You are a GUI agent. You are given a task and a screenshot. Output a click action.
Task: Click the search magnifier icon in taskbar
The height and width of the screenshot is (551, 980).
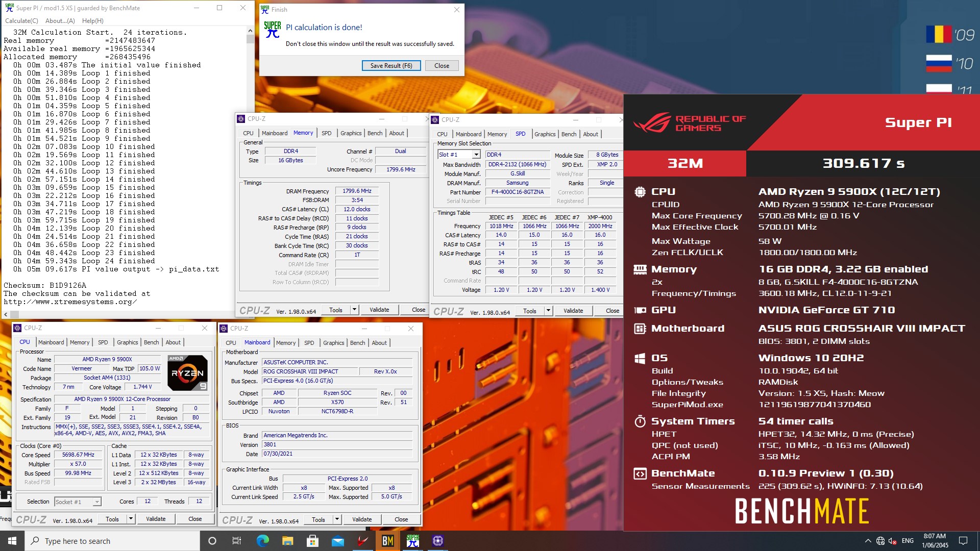35,541
